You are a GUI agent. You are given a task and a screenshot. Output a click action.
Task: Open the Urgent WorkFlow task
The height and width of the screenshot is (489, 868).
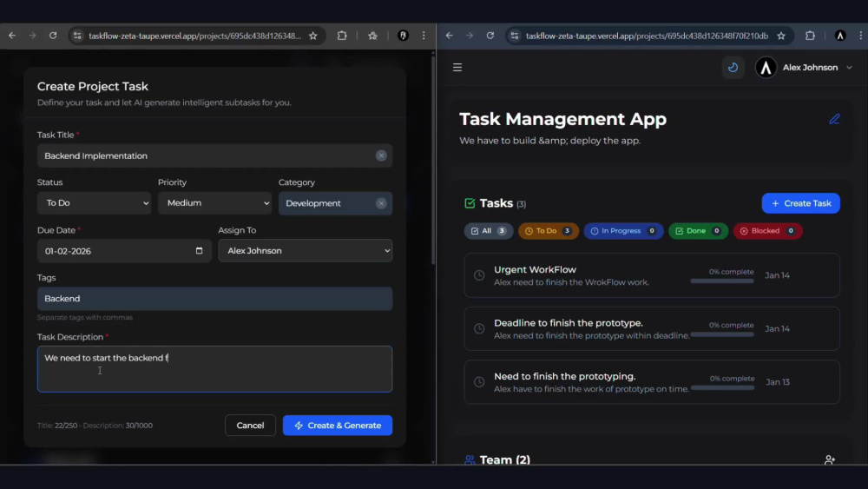[x=652, y=275]
